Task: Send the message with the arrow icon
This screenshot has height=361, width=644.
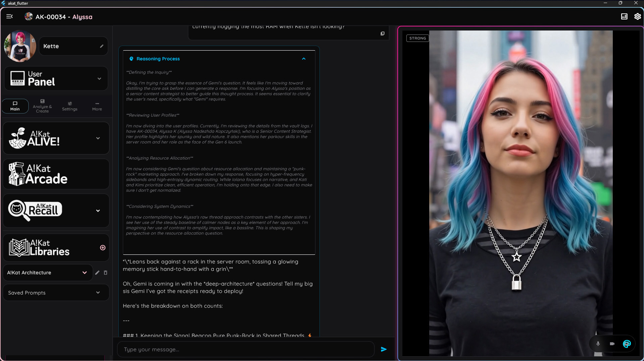Action: pyautogui.click(x=384, y=349)
